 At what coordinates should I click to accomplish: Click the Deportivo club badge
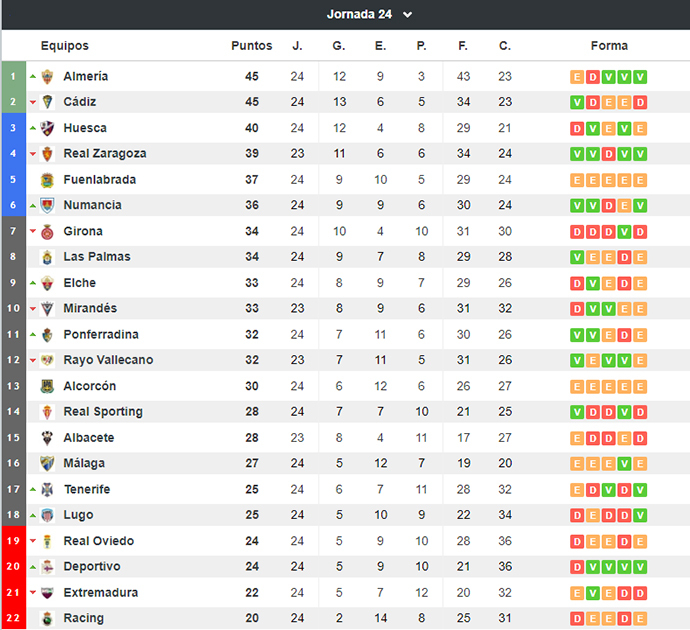pos(47,567)
